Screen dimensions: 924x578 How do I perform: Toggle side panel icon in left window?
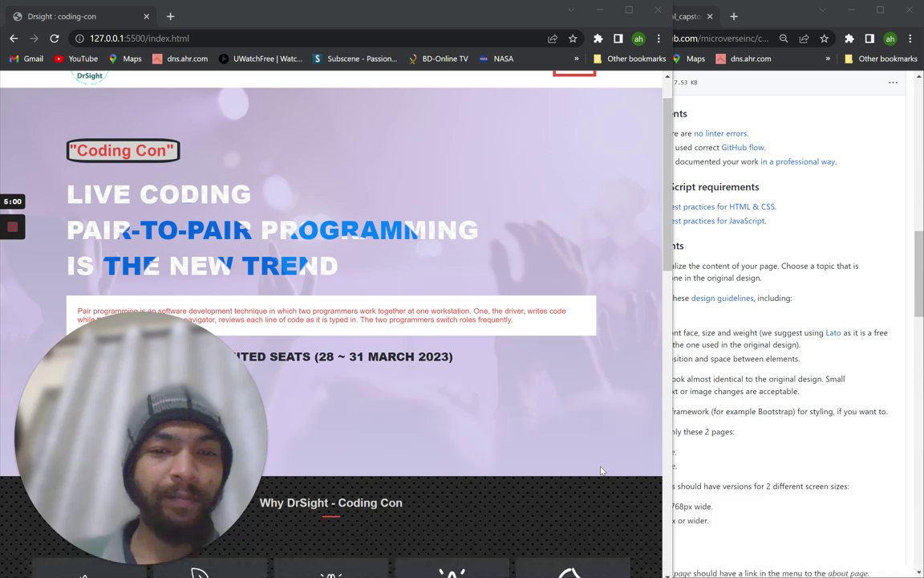[618, 39]
